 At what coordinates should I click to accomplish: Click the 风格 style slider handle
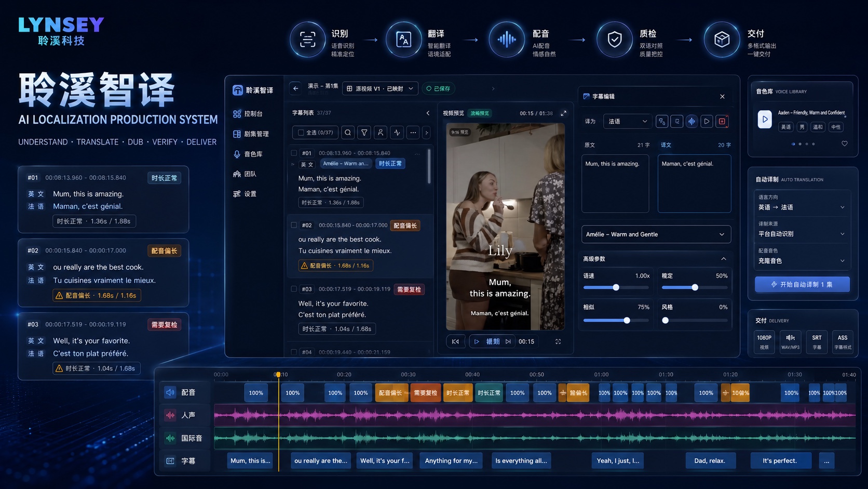click(665, 320)
